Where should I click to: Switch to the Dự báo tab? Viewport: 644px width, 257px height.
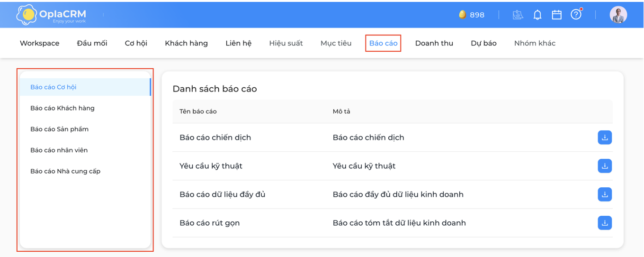483,43
